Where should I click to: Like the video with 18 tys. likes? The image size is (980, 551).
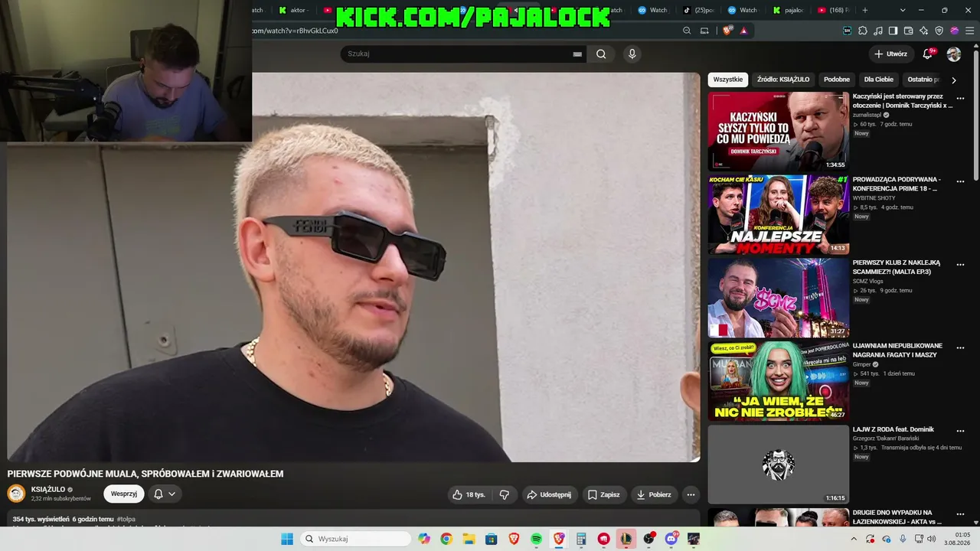(x=469, y=494)
